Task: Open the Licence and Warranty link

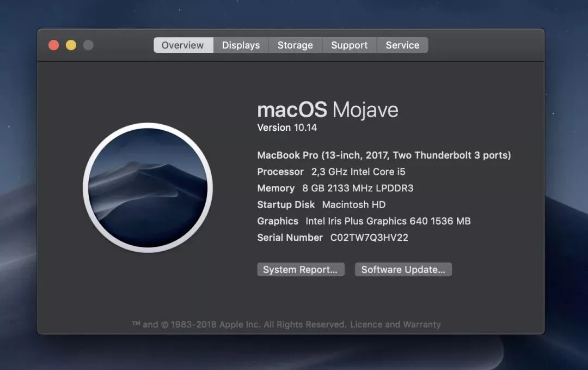Action: click(395, 324)
